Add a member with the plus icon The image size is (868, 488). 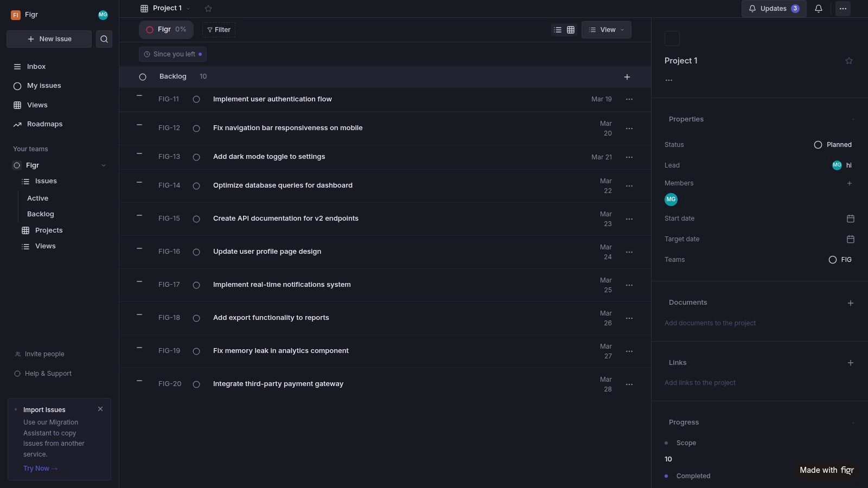click(x=850, y=183)
